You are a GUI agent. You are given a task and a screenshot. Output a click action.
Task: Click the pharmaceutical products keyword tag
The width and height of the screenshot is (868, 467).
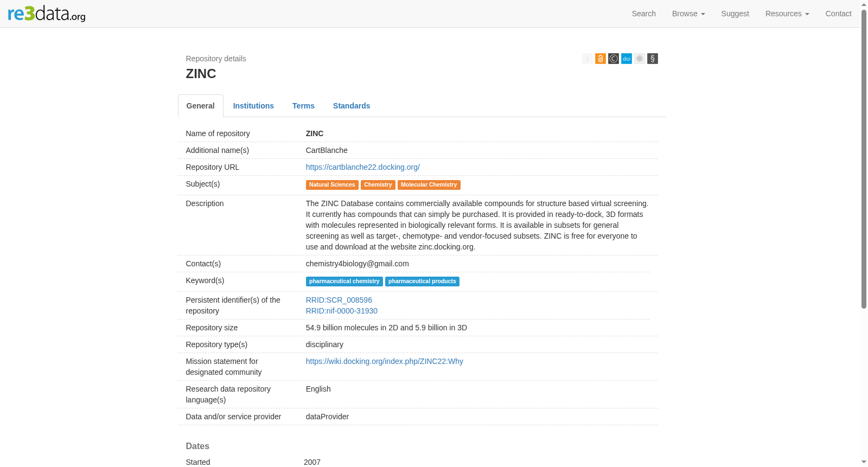[423, 282]
